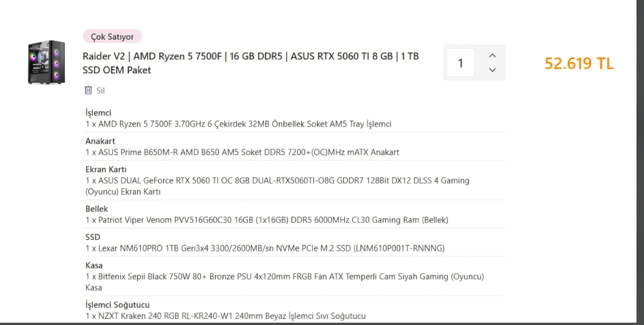This screenshot has width=644, height=325.
Task: Click the Anakart heading
Action: pyautogui.click(x=100, y=141)
